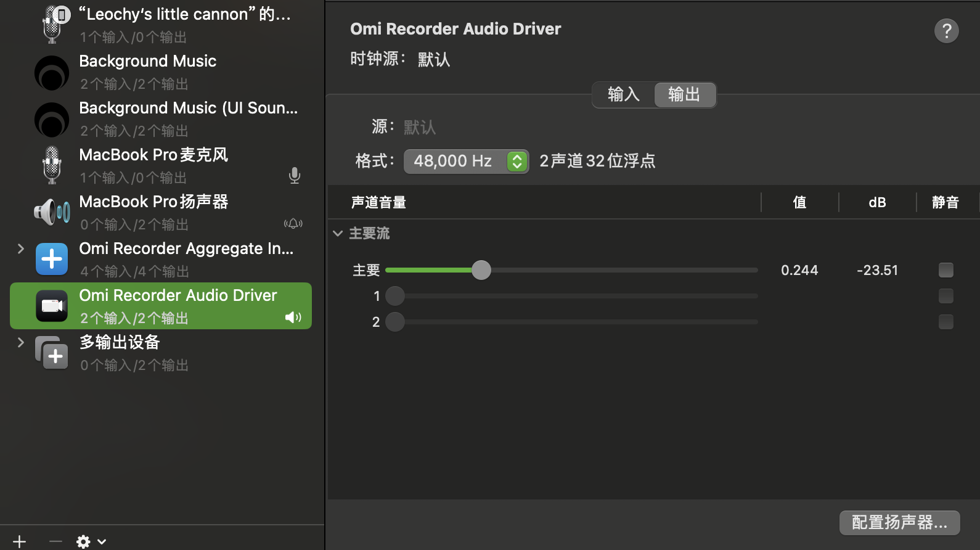
Task: Select the 多输出设备 list entry
Action: [161, 353]
